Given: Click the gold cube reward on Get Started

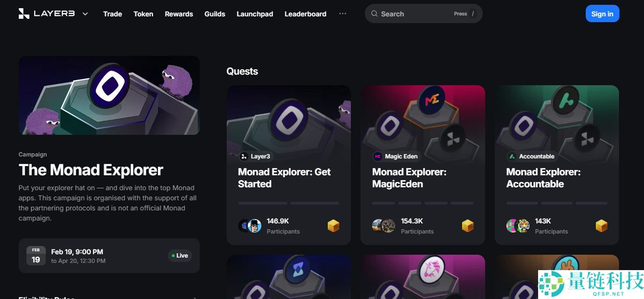Looking at the screenshot, I should [334, 226].
